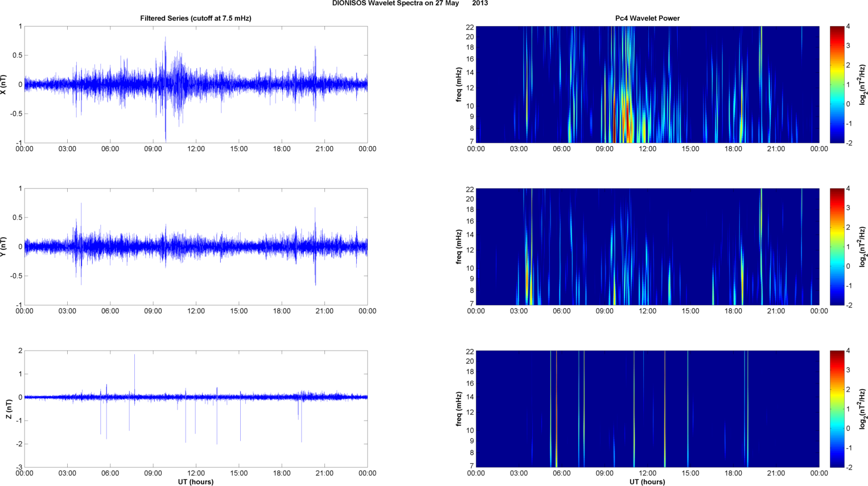Click the Z (nT) y-axis label
The image size is (868, 486).
click(9, 409)
